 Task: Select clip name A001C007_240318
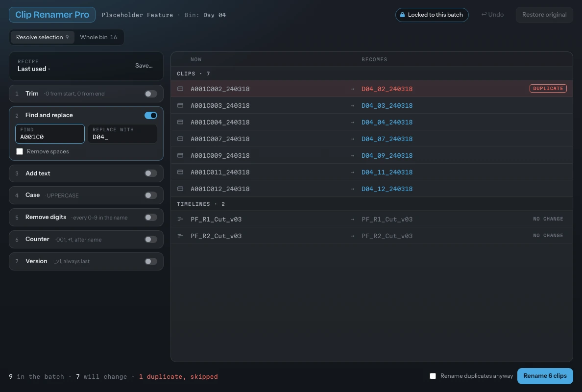[220, 139]
